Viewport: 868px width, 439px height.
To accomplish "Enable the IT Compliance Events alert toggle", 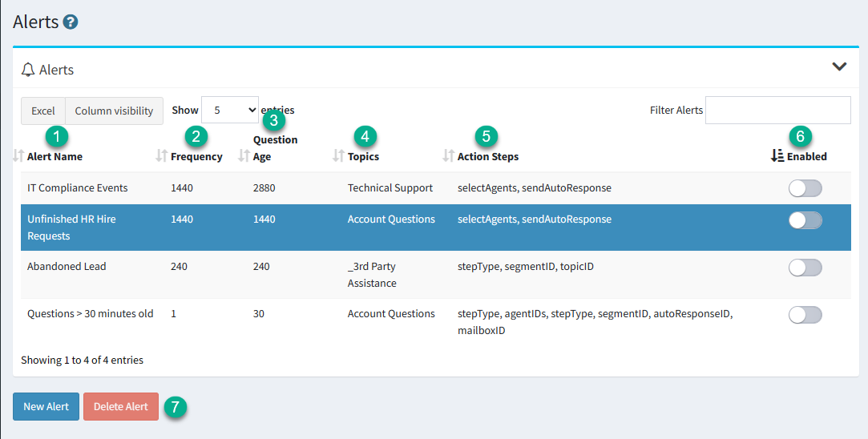I will 805,188.
